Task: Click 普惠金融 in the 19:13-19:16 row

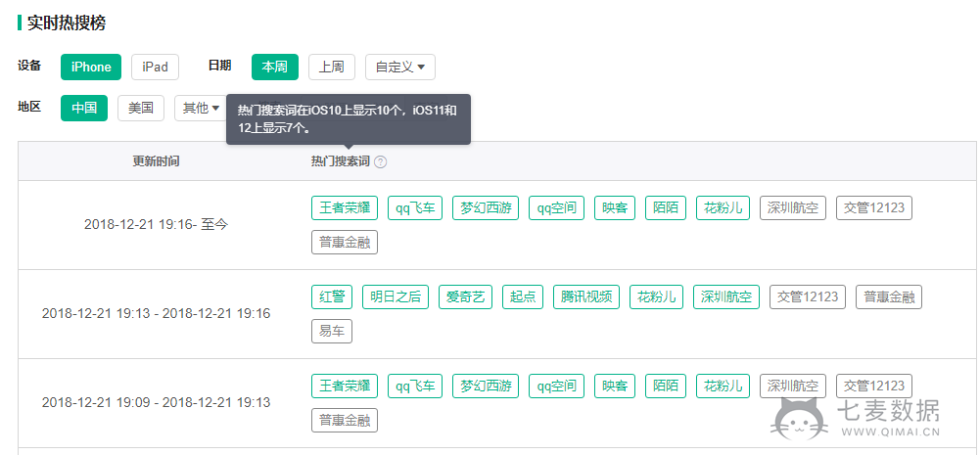Action: 889,296
